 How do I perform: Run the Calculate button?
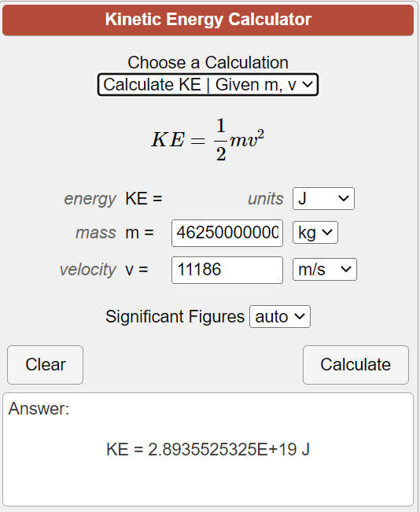coord(356,365)
